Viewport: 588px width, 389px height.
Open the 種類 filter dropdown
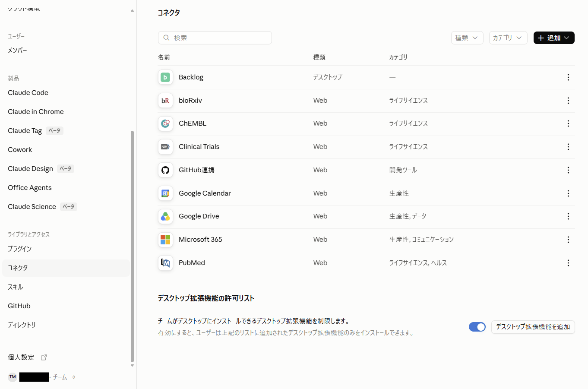[x=467, y=38]
